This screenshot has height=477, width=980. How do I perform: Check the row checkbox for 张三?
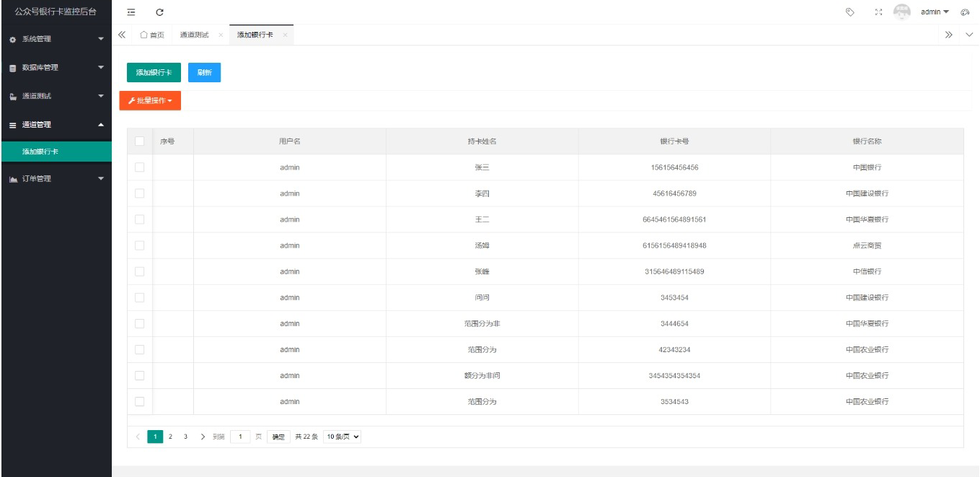click(x=140, y=167)
